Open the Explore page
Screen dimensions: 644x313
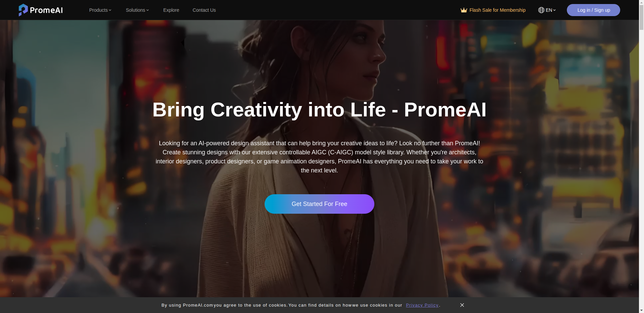pos(171,10)
